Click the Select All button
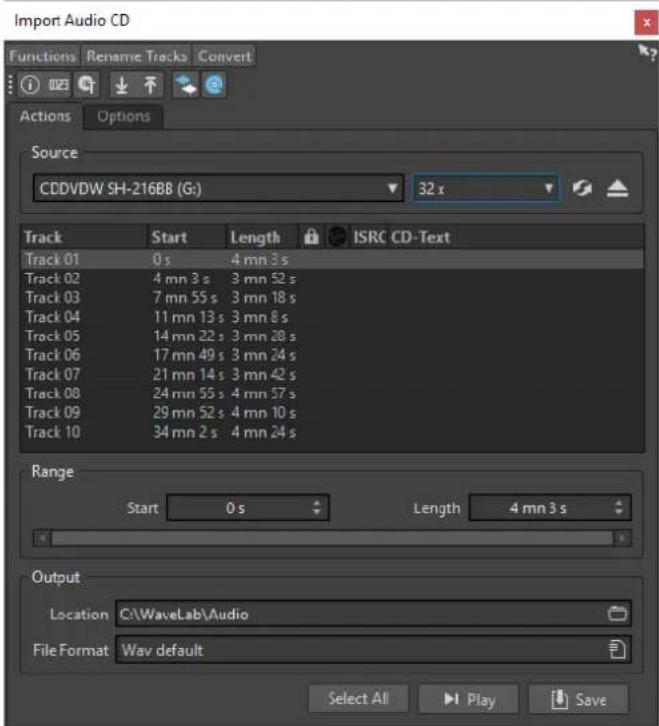This screenshot has height=726, width=659. tap(358, 698)
